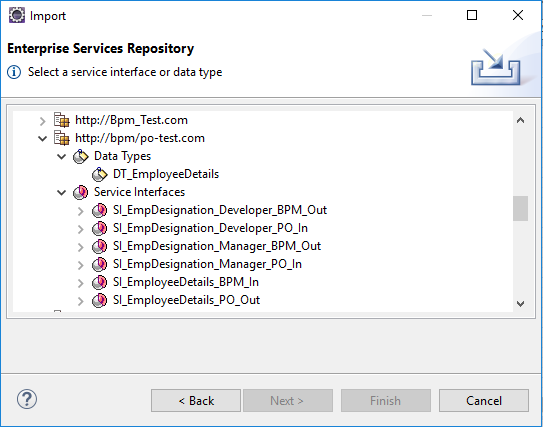Click the tree's vertical scrollbar thumb
Viewport: 543px width, 427px height.
click(x=520, y=208)
